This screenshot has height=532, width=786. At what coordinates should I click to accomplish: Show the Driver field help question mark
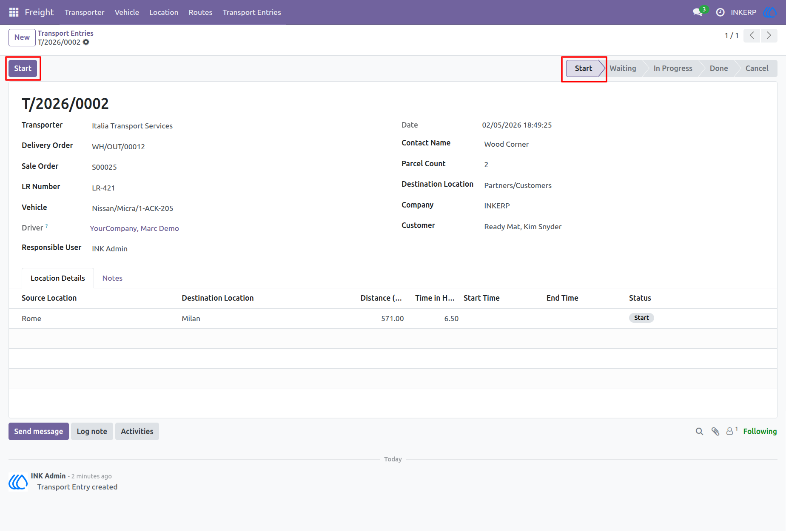(x=46, y=226)
